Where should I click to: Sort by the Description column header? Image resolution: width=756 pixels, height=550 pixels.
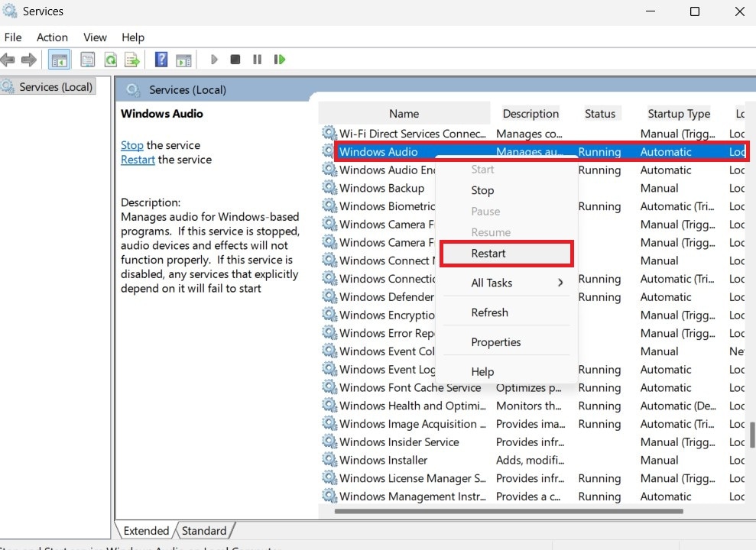point(530,114)
